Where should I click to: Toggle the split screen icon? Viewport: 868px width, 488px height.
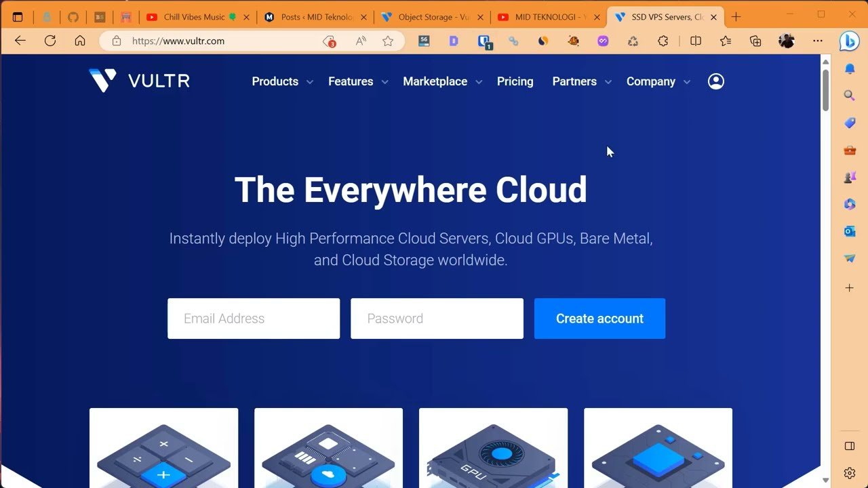(695, 41)
